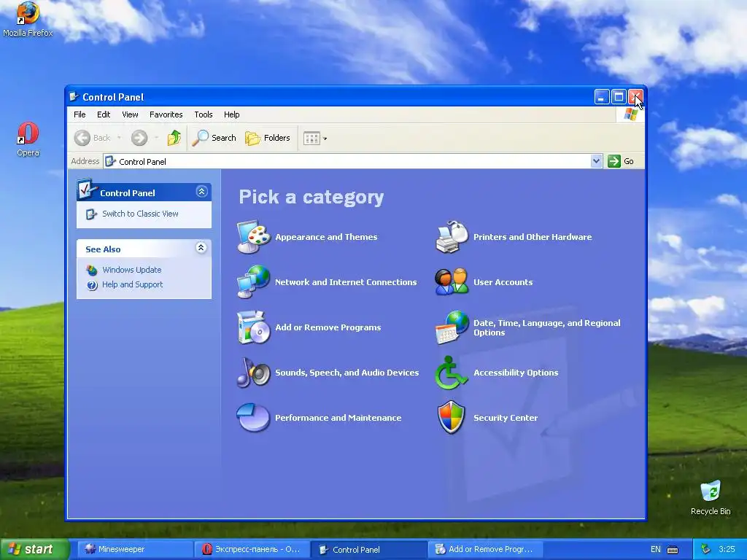Screen dimensions: 747x560
Task: Open the Help menu
Action: [x=231, y=114]
